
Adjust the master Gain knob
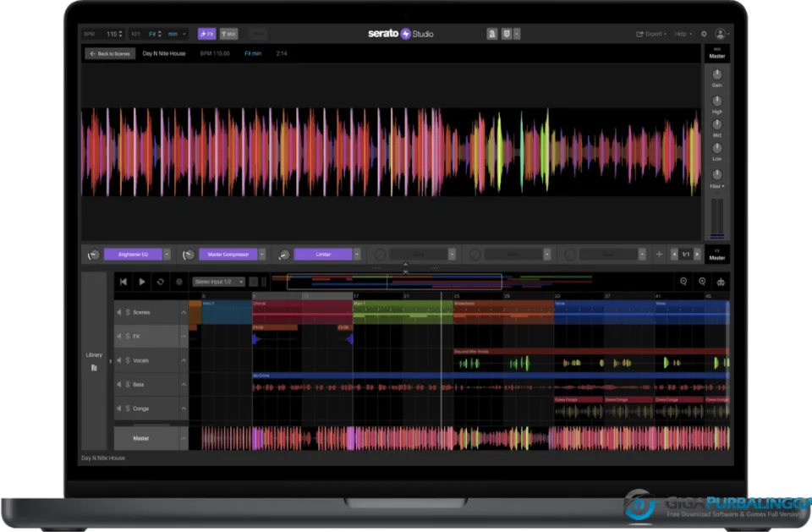point(716,74)
